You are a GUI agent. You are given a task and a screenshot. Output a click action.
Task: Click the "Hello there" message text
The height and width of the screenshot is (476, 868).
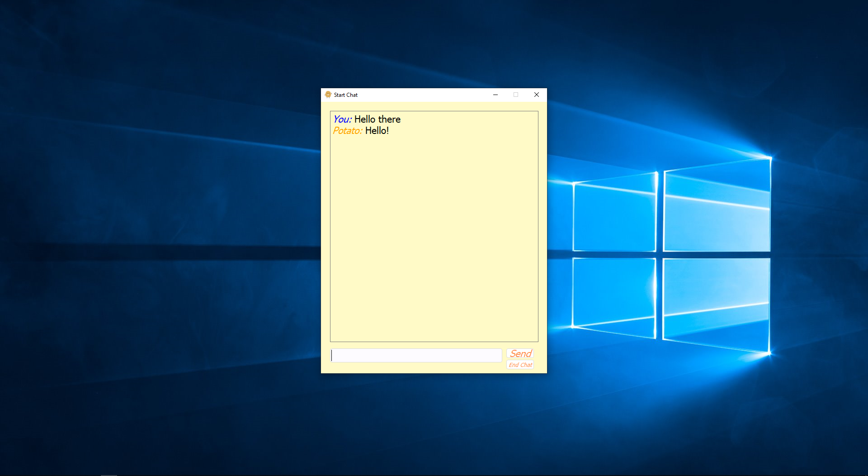[377, 119]
